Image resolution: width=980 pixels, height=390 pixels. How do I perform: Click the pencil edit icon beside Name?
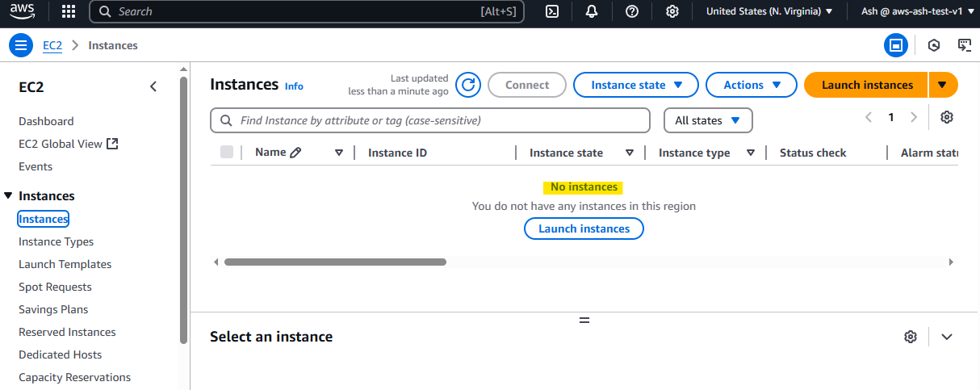(295, 153)
